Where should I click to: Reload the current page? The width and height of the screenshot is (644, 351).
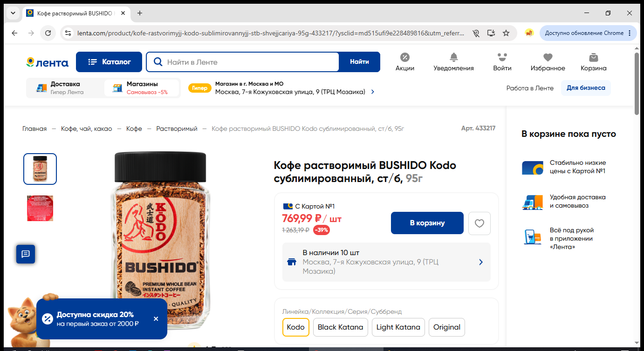48,33
